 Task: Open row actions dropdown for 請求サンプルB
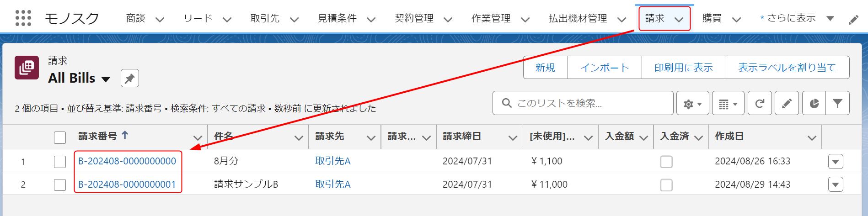[835, 184]
